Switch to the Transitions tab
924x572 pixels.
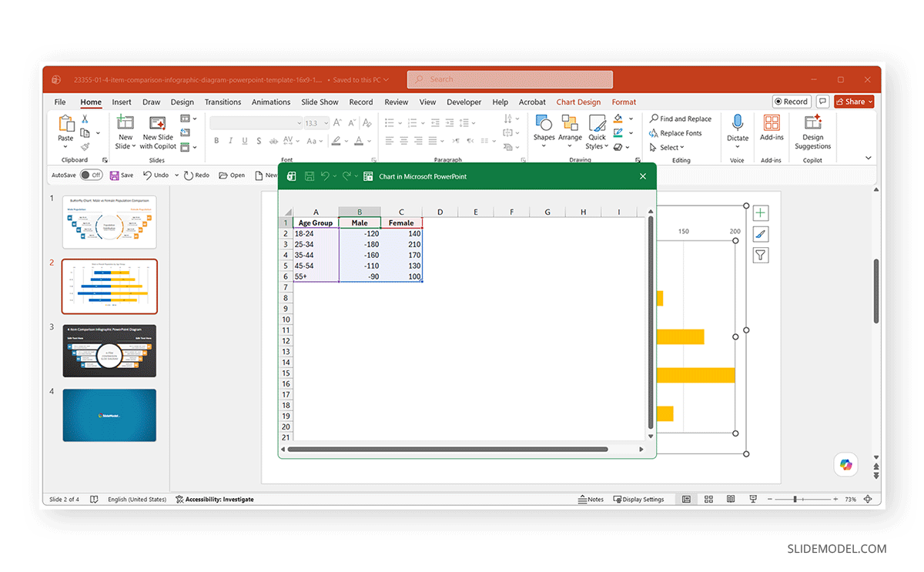(x=223, y=102)
